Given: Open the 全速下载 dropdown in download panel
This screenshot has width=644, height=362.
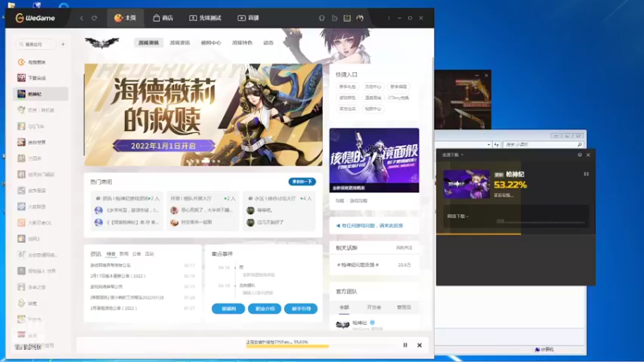Looking at the screenshot, I should pyautogui.click(x=452, y=154).
